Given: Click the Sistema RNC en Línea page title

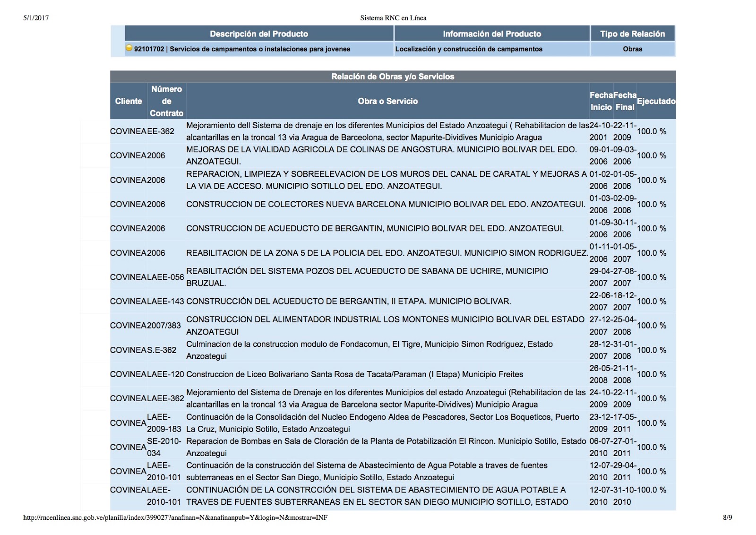Looking at the screenshot, I should (x=393, y=18).
